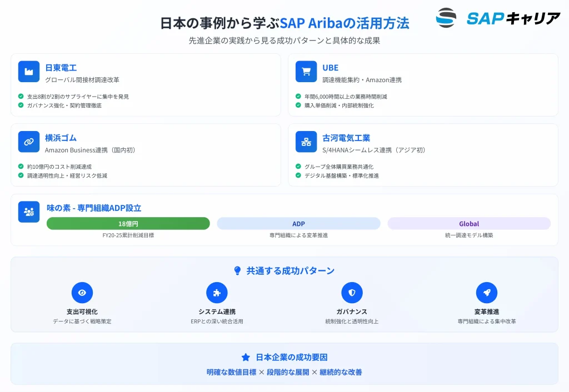Click the text グローバル間接材調達改革
The width and height of the screenshot is (569, 392).
pos(82,80)
